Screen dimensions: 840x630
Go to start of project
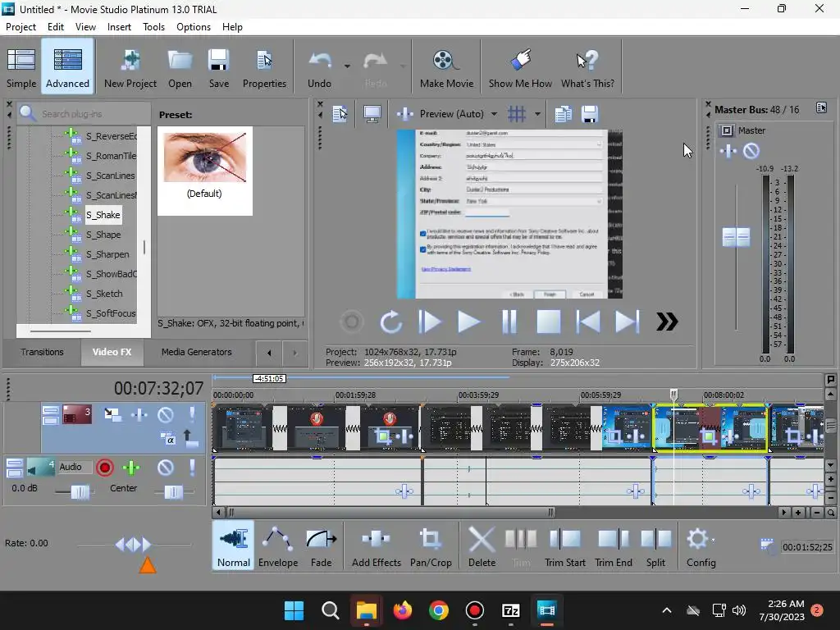tap(587, 322)
